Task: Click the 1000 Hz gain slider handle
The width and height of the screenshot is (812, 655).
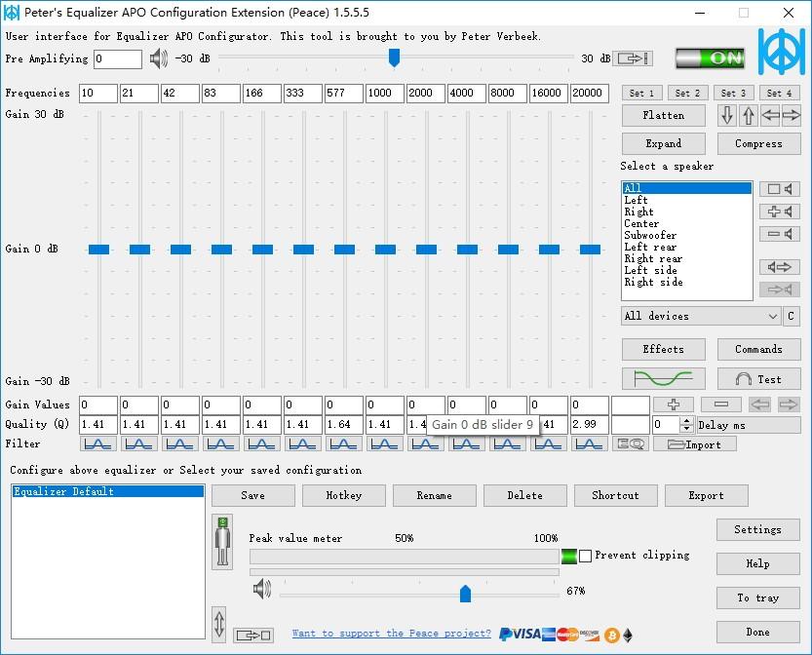Action: point(385,250)
